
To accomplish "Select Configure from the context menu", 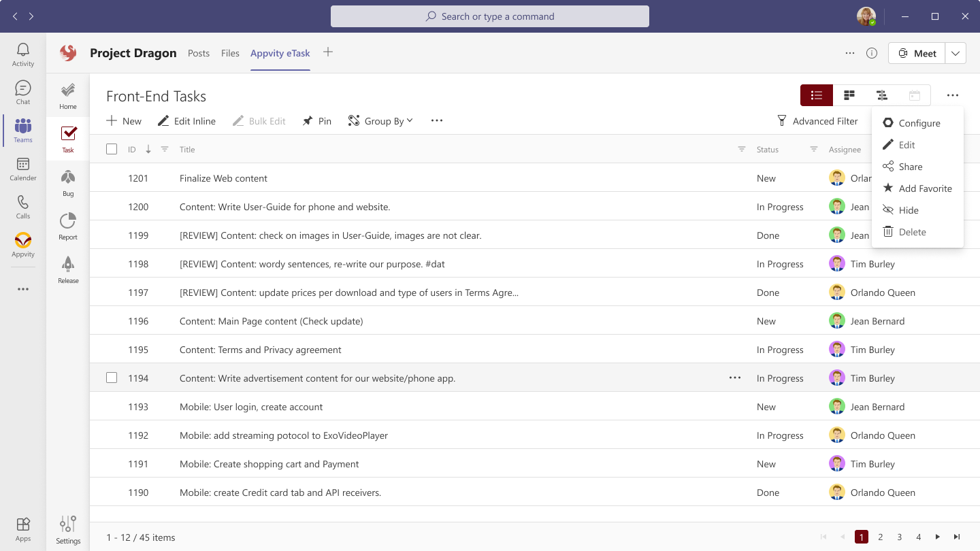I will (x=919, y=123).
